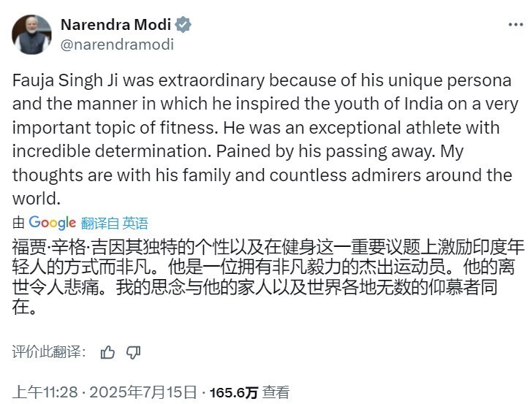Click the 由 character before Google logo

(18, 224)
